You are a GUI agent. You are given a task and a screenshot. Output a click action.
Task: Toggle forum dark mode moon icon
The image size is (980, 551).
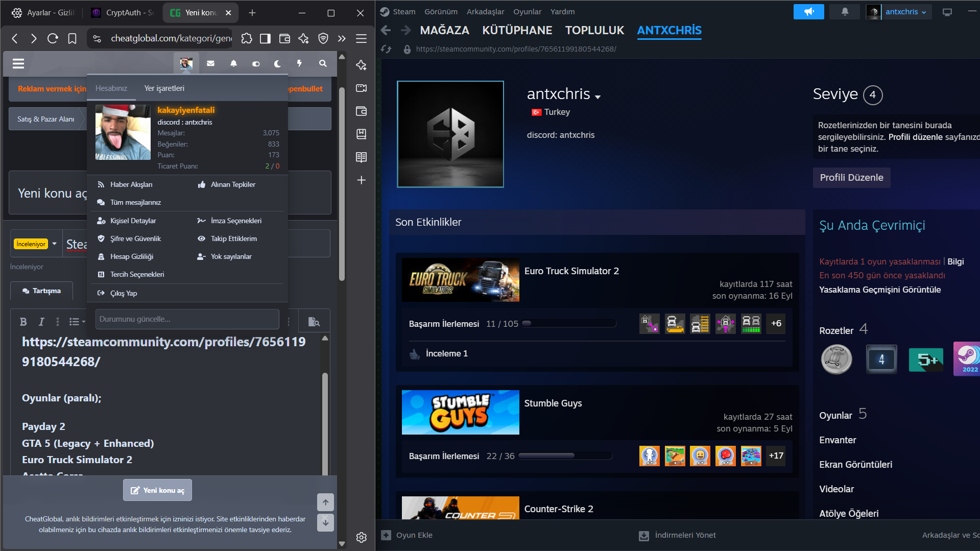click(277, 63)
